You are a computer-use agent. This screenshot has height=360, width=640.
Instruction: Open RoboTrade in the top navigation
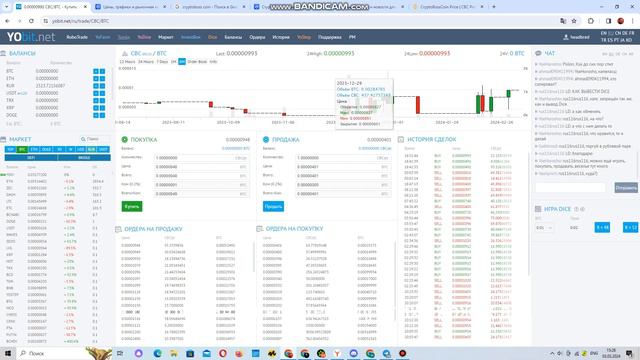tap(77, 37)
